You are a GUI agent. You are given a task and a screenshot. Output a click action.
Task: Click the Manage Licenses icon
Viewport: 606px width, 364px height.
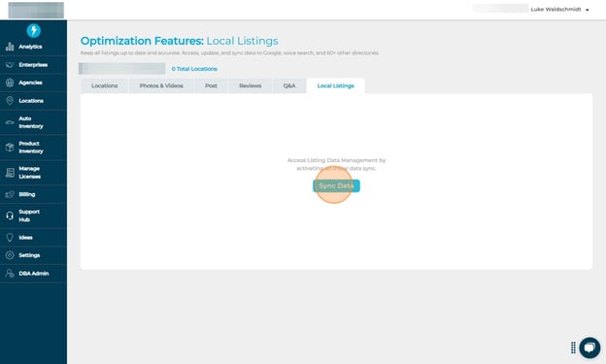pyautogui.click(x=10, y=173)
